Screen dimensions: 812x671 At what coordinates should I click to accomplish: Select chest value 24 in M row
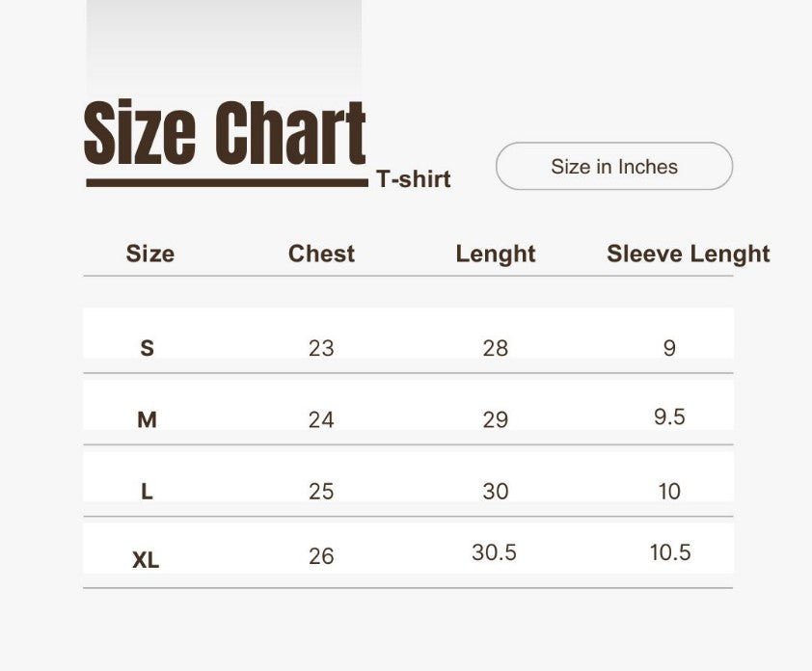(x=321, y=419)
